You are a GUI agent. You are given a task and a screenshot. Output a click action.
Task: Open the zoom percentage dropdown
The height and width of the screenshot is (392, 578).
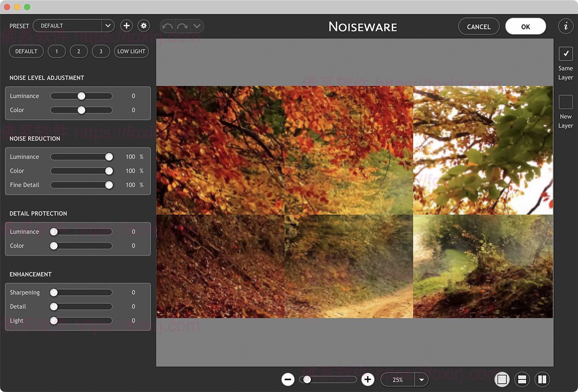421,379
